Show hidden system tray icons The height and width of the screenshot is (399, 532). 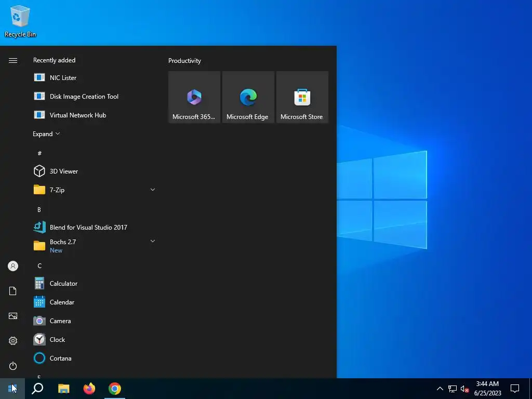click(x=440, y=389)
